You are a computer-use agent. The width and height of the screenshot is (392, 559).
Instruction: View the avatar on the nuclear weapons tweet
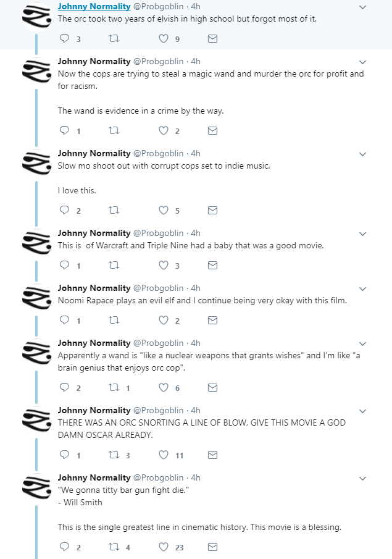[x=36, y=351]
